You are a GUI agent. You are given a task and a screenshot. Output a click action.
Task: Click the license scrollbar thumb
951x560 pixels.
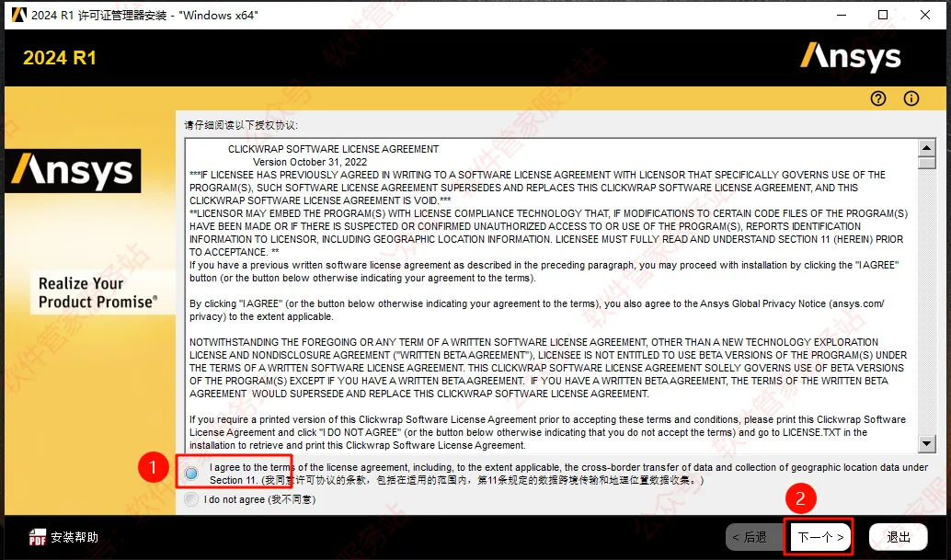926,163
